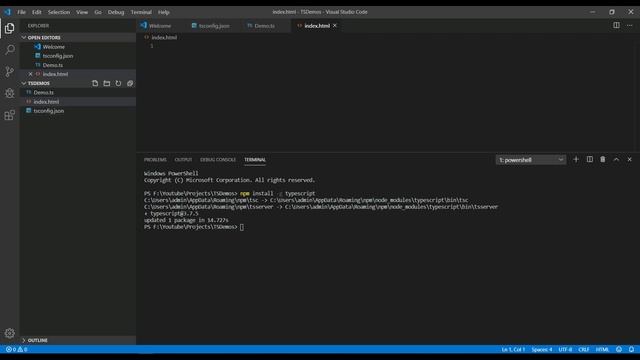Split the editor to the right

point(616,25)
